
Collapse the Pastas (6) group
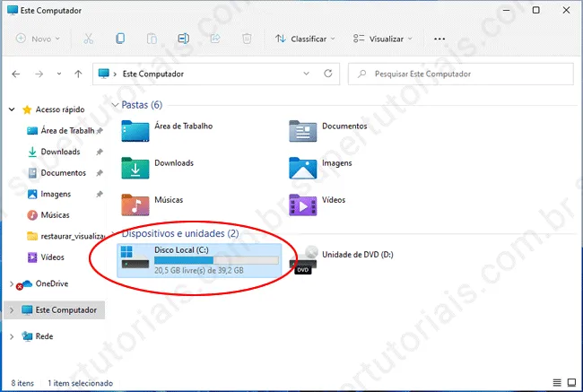(116, 105)
